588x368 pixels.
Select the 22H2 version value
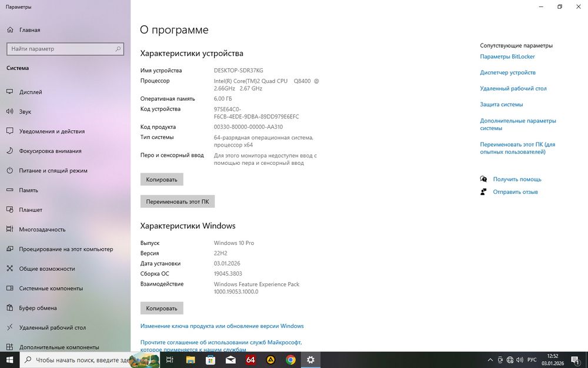[220, 253]
